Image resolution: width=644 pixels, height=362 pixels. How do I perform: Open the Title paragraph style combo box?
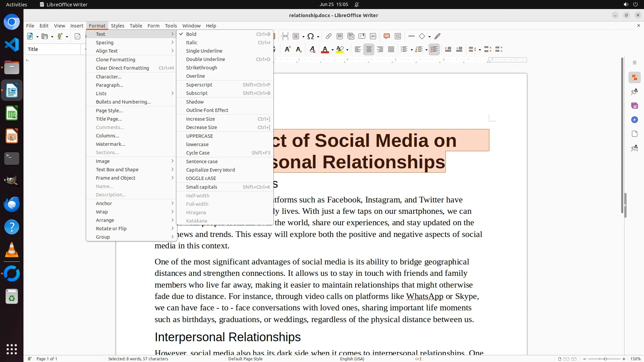tap(53, 49)
